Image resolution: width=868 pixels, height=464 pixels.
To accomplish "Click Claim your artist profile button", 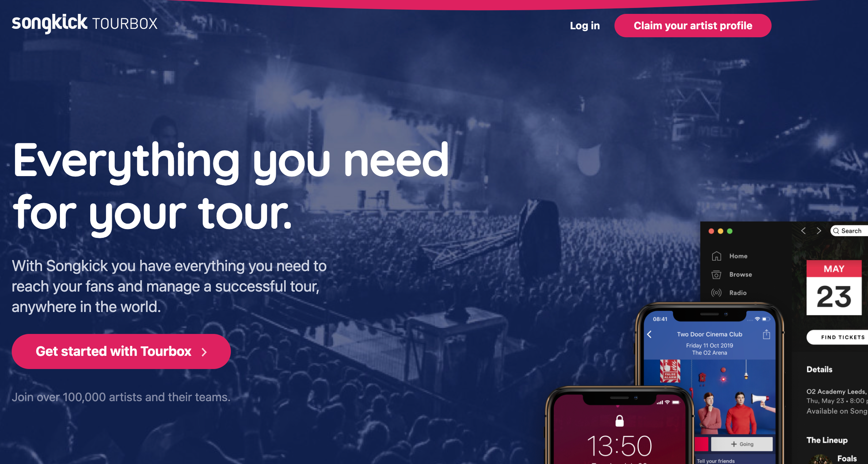I will [x=694, y=26].
